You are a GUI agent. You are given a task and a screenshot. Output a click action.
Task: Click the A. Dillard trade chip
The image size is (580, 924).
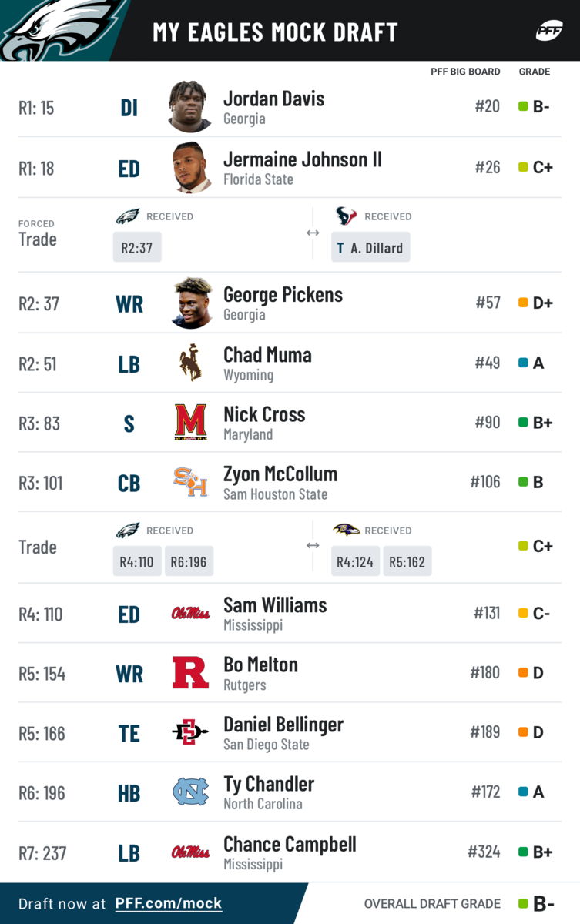[370, 247]
